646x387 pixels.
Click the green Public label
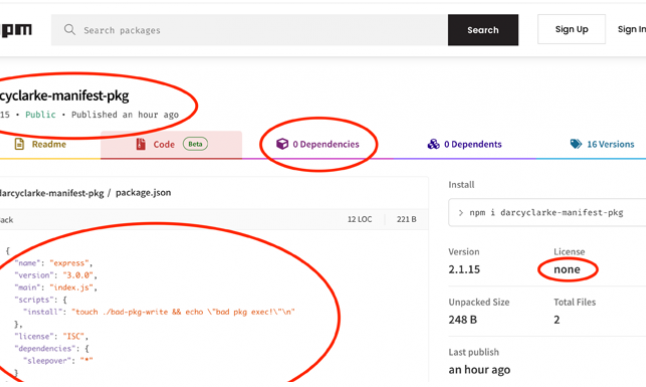tap(40, 115)
